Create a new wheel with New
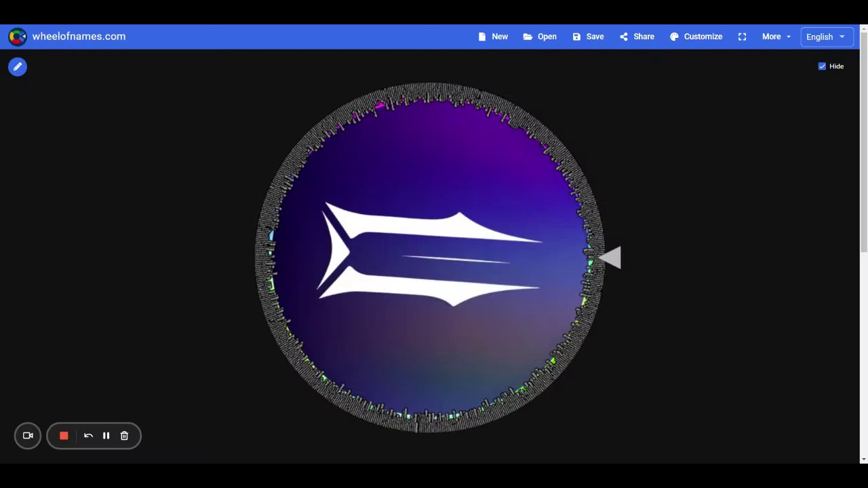This screenshot has height=488, width=868. coord(493,37)
